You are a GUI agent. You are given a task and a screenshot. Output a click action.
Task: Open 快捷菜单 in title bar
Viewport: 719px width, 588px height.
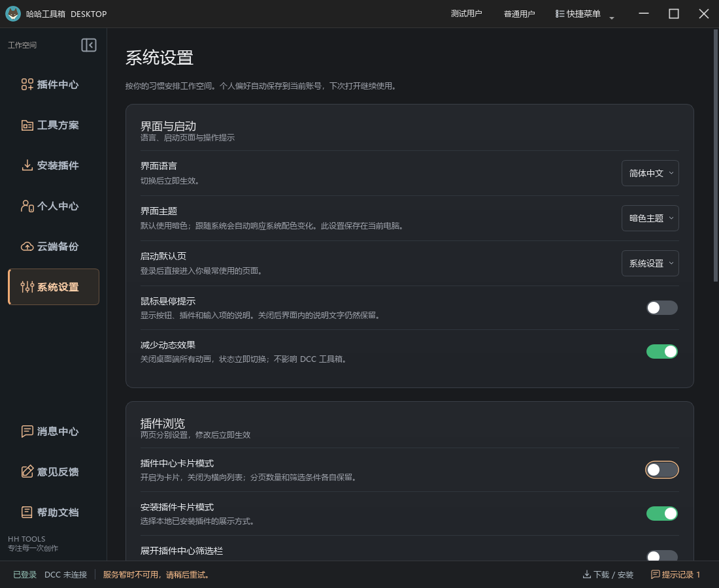(578, 14)
